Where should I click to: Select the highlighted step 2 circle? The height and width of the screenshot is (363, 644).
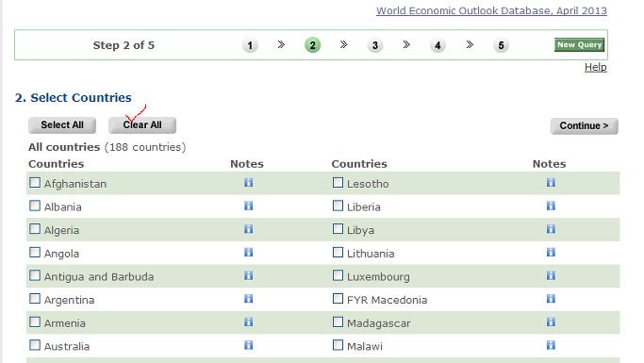click(312, 45)
